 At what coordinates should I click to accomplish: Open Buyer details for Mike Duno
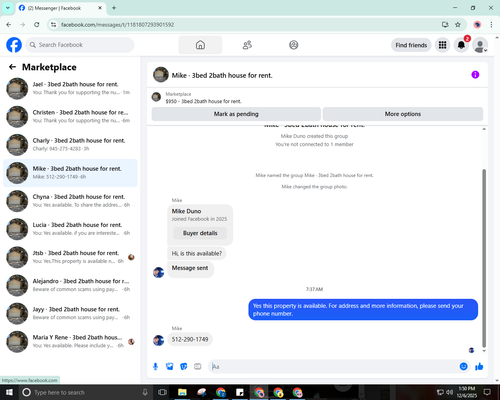click(200, 233)
